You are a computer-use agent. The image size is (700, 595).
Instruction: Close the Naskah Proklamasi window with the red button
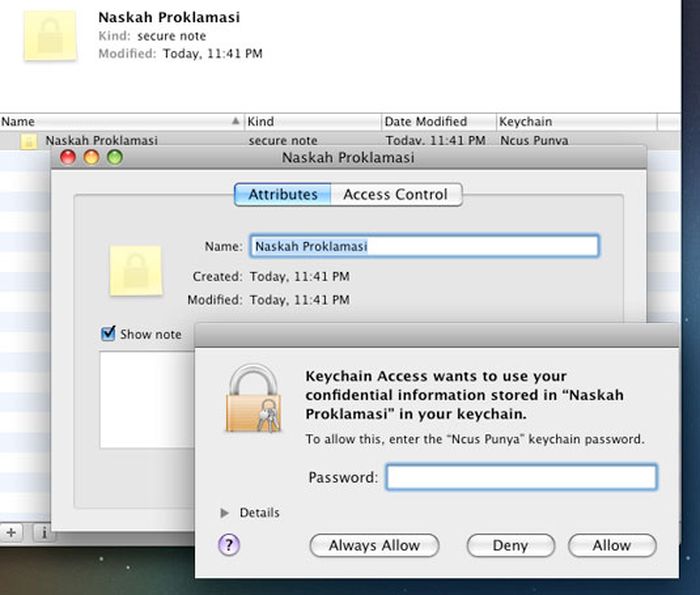(68, 157)
